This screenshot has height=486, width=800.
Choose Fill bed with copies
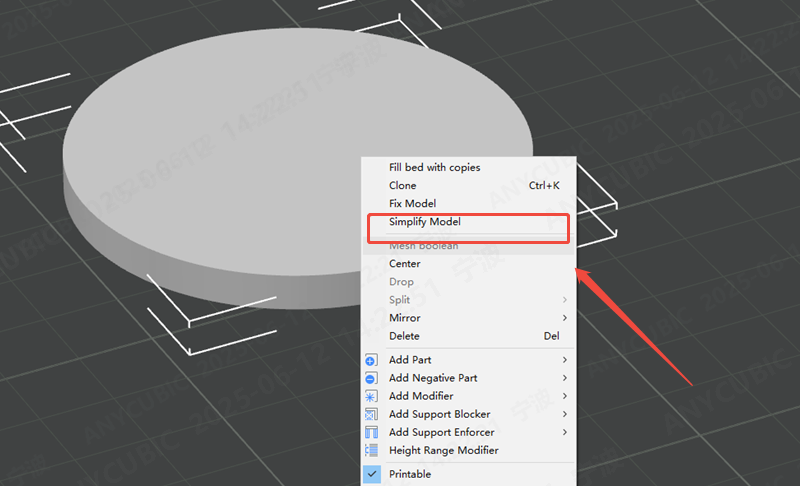[x=469, y=167]
